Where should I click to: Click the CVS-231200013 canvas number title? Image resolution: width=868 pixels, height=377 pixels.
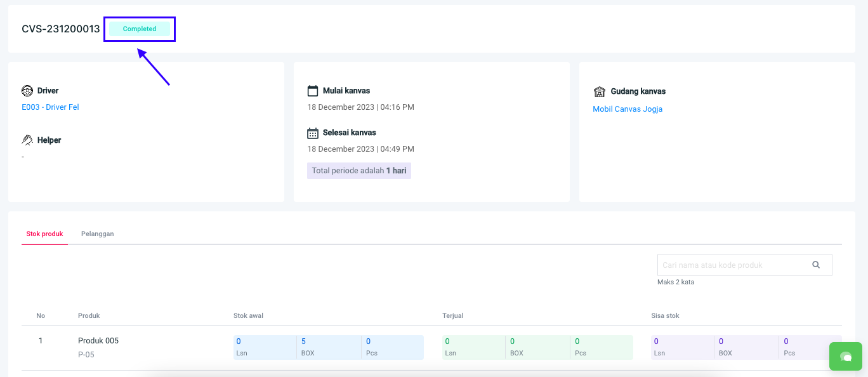point(61,29)
